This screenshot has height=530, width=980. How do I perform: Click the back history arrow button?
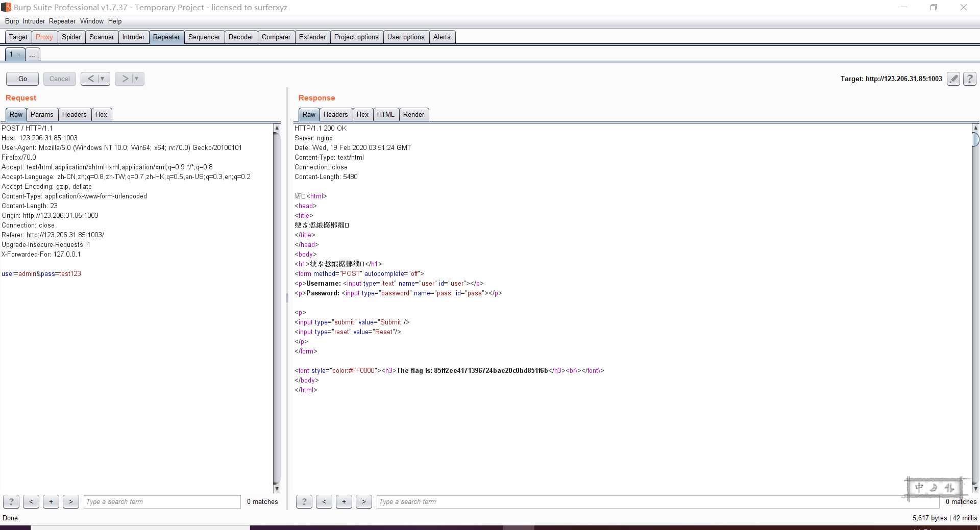(90, 79)
